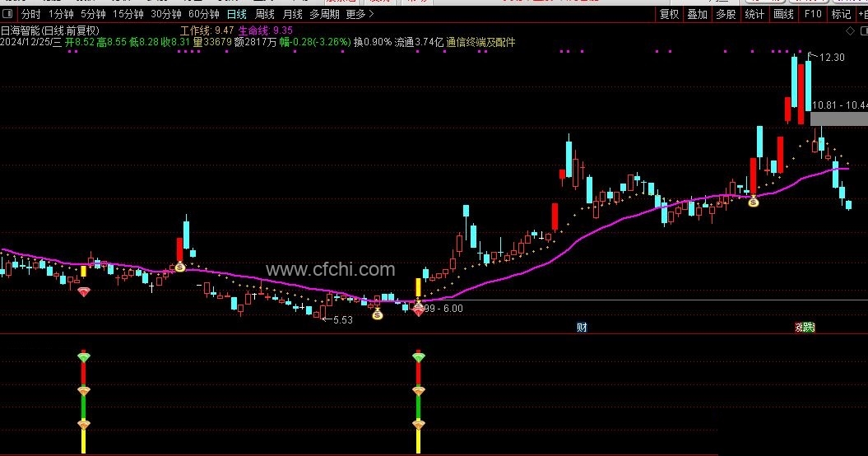Viewport: 868px width, 456px height.
Task: Switch to 月线 monthly chart
Action: [292, 14]
